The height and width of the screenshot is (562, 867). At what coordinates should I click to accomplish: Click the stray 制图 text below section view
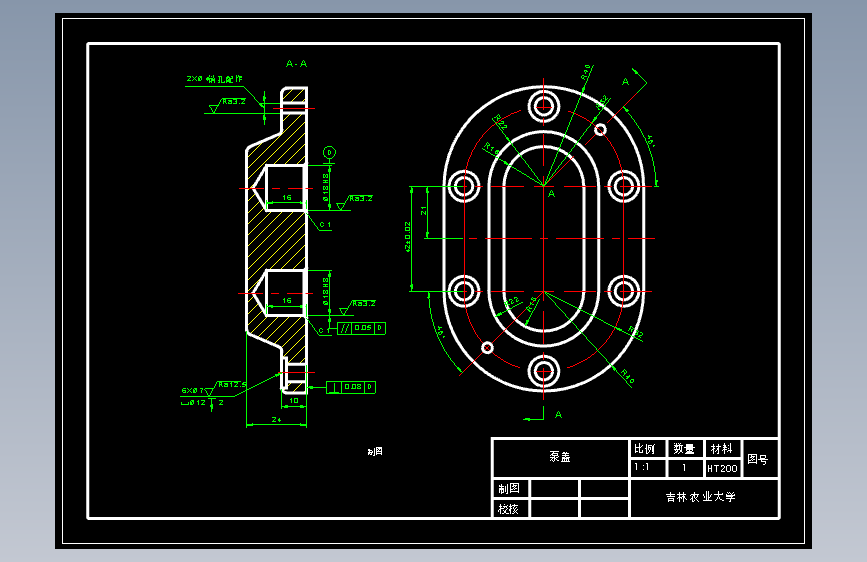click(x=375, y=452)
